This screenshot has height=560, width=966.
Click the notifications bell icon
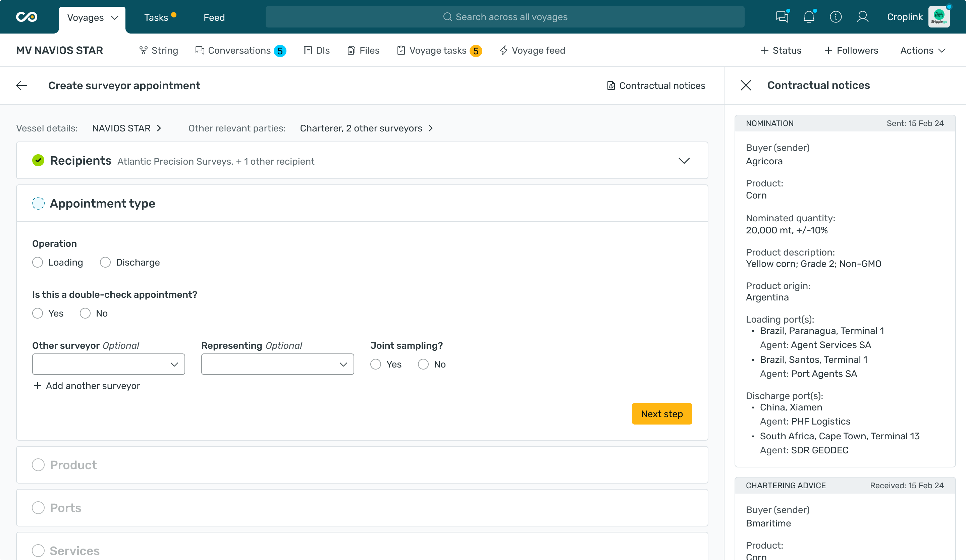[808, 17]
